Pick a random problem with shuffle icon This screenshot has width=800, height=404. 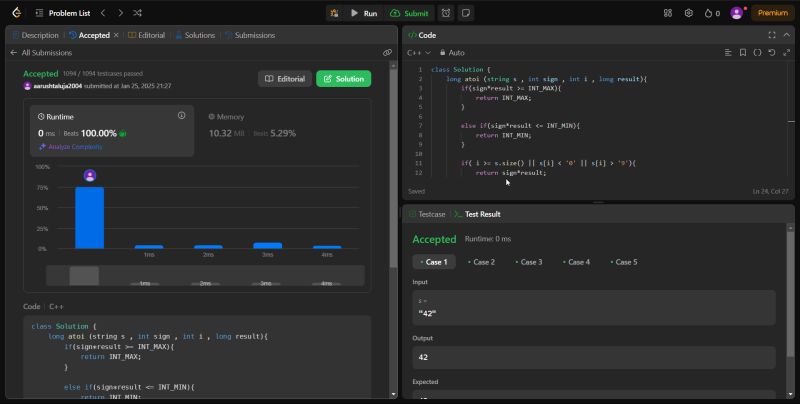coord(137,13)
